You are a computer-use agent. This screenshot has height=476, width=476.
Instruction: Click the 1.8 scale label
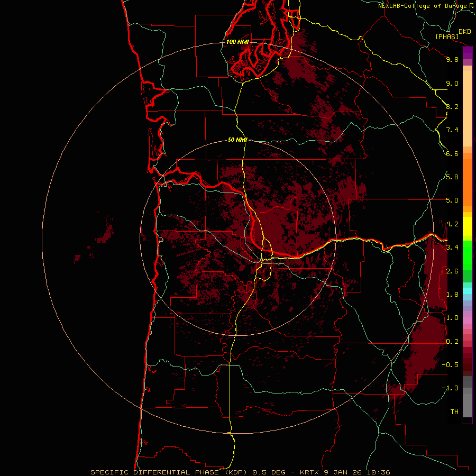(x=452, y=295)
